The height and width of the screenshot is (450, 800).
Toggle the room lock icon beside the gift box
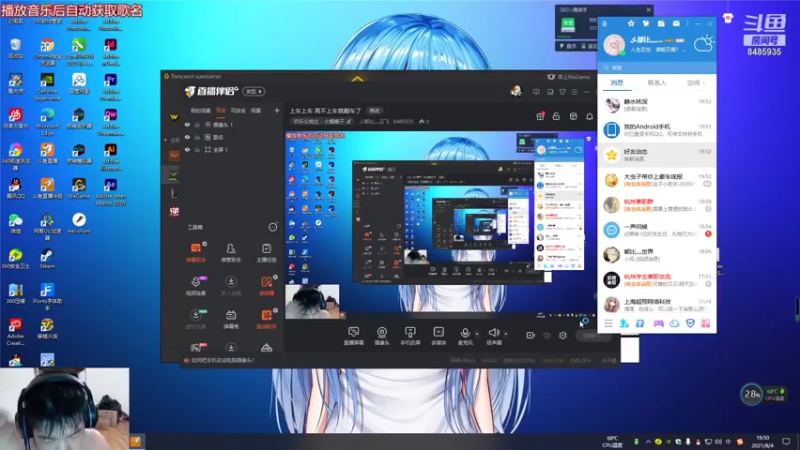pyautogui.click(x=556, y=116)
